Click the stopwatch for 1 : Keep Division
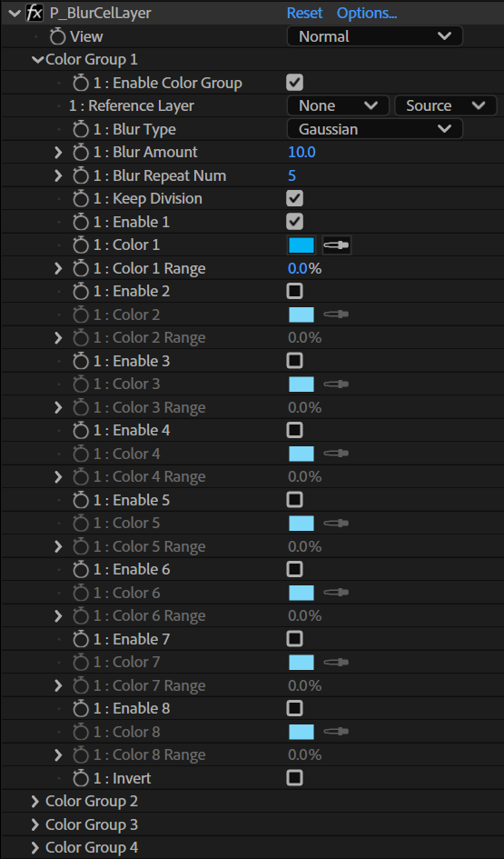This screenshot has width=504, height=859. (81, 199)
